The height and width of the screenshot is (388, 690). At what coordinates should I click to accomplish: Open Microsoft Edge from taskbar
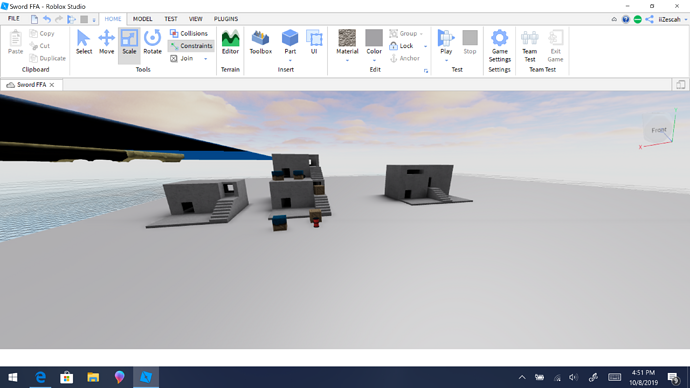coord(40,377)
